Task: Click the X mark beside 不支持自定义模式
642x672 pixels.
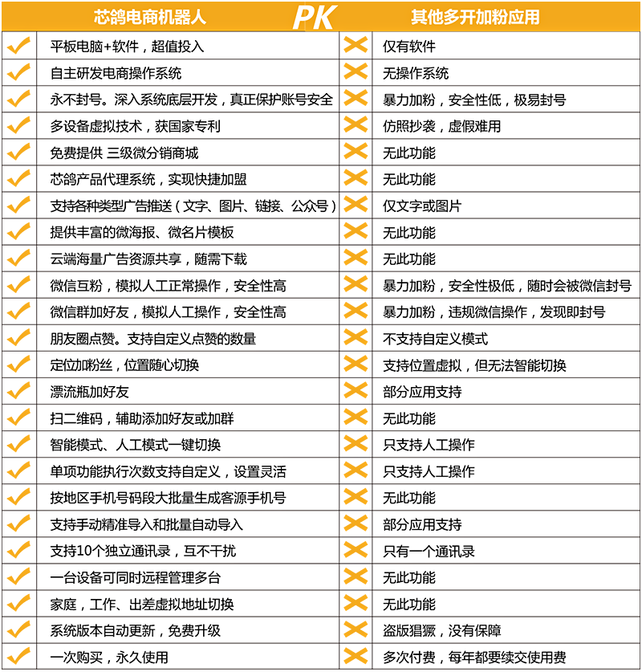Action: tap(356, 337)
